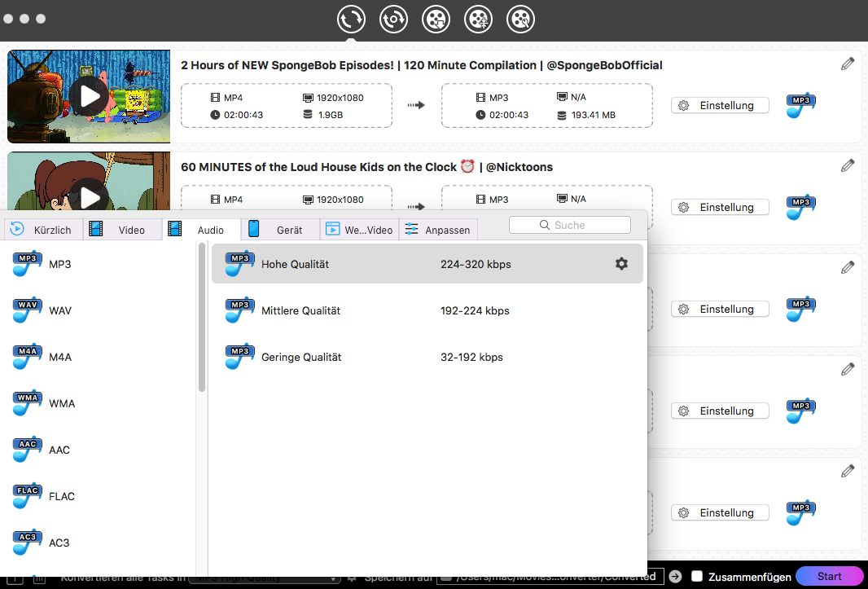Open the video Compress module icon
Viewport: 868px width, 589px height.
tap(478, 19)
